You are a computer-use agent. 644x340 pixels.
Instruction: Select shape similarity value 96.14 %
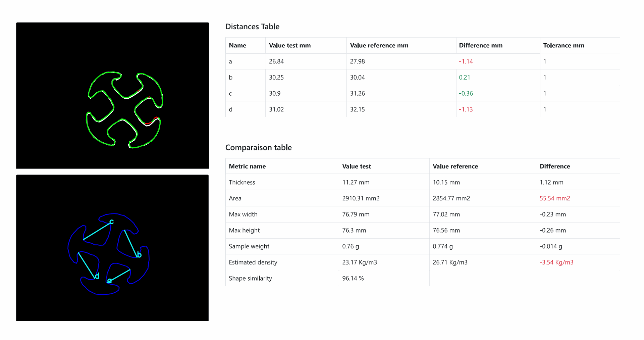[x=353, y=278]
